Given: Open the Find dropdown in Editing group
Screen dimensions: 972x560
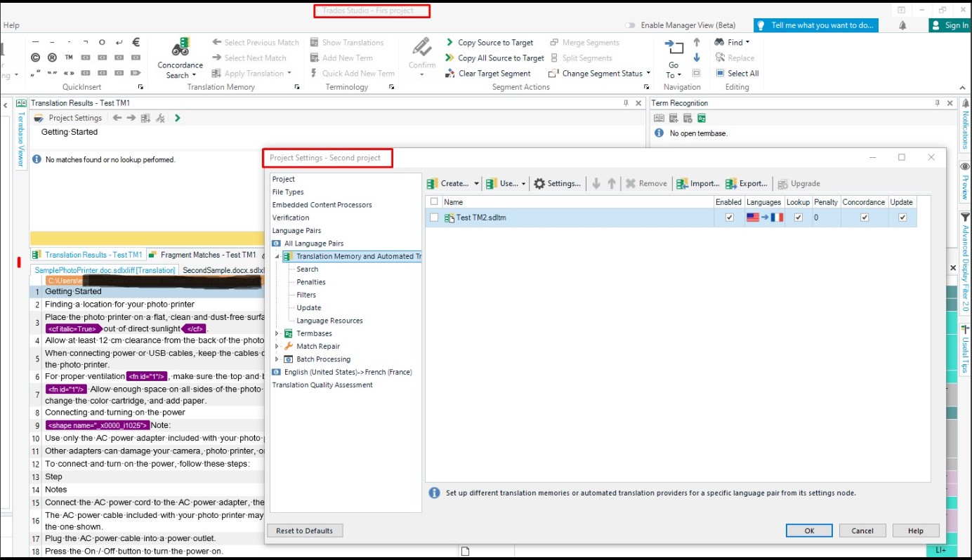Looking at the screenshot, I should 748,43.
